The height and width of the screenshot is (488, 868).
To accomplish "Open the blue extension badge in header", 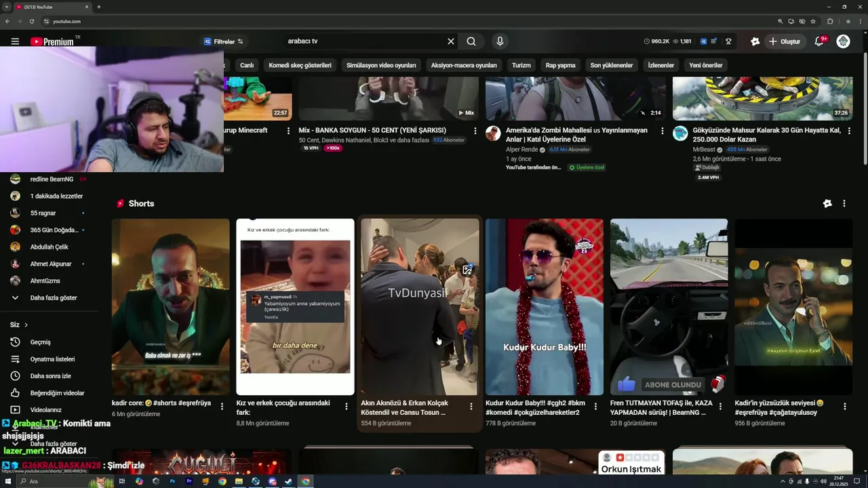I will [703, 41].
